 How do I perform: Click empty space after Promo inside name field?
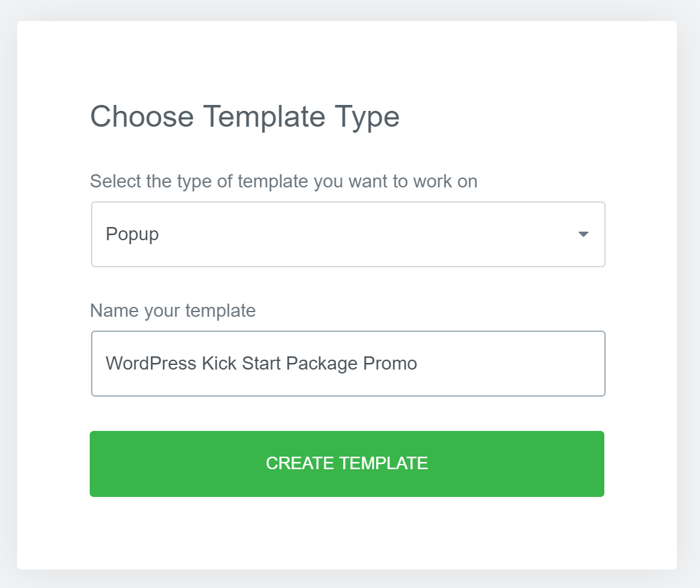coord(509,364)
